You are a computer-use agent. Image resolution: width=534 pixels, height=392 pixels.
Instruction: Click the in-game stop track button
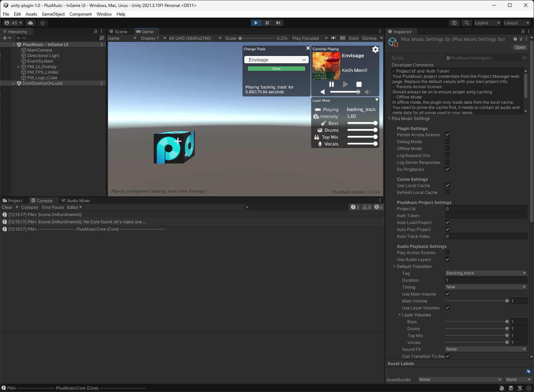359,84
